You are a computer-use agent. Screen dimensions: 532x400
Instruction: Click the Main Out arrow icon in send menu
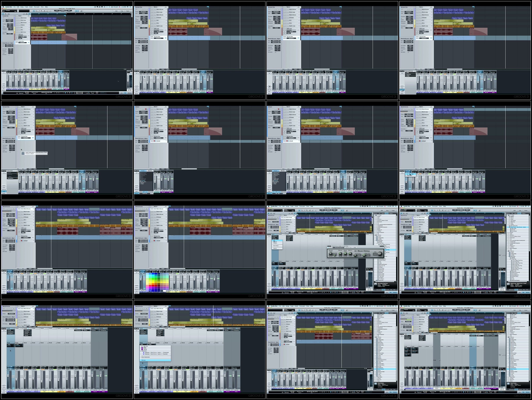pyautogui.click(x=142, y=347)
